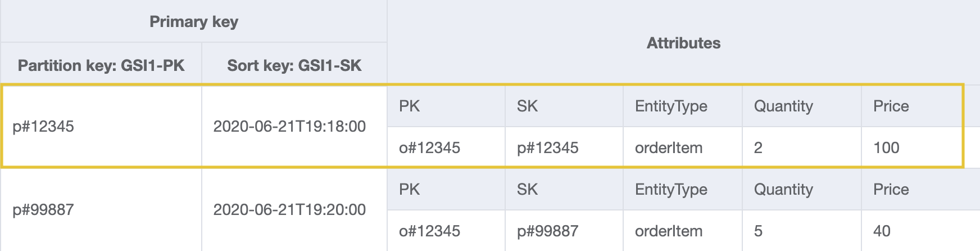Screen dimensions: 980x251
Task: Click SK attribute value p#99887 in second row
Action: click(x=547, y=231)
